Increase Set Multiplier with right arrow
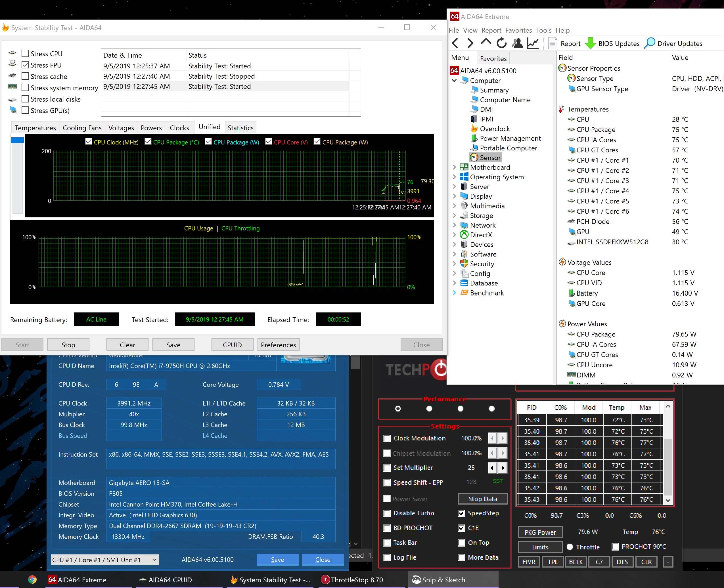 coord(503,468)
